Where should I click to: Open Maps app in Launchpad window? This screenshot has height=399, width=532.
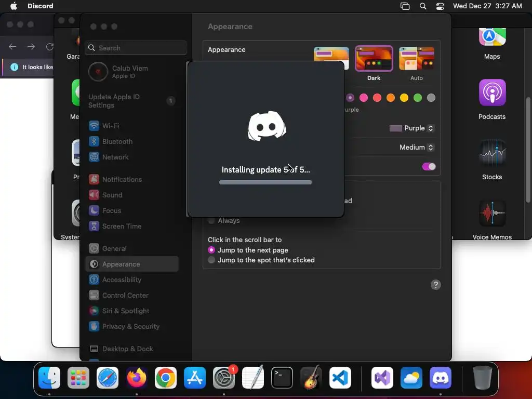pyautogui.click(x=492, y=37)
